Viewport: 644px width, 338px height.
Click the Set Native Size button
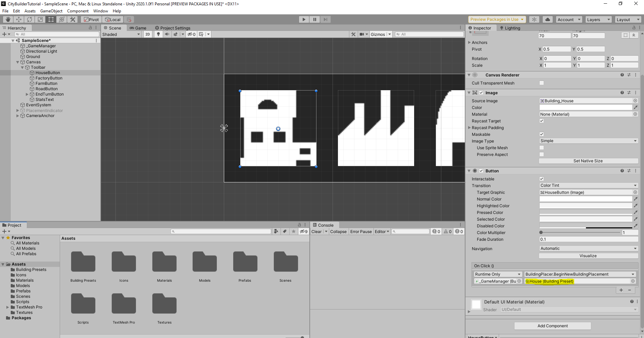click(x=588, y=161)
